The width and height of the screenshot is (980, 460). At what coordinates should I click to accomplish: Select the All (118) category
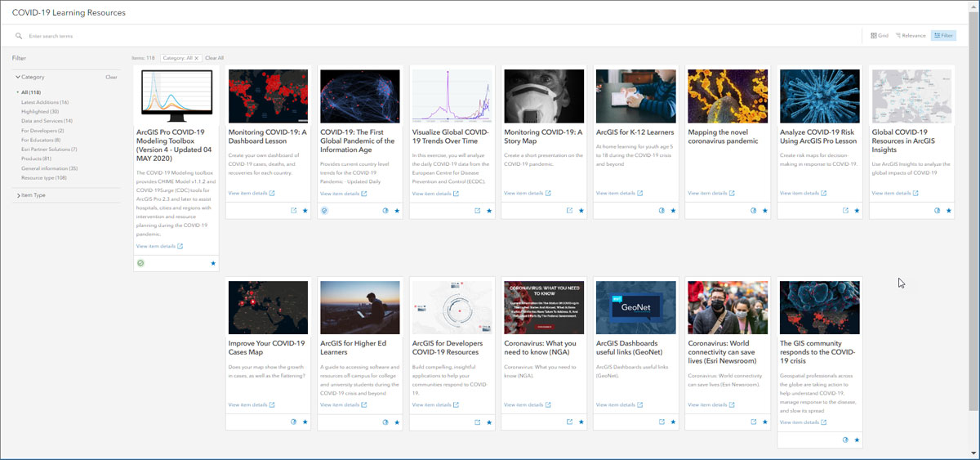[x=31, y=92]
